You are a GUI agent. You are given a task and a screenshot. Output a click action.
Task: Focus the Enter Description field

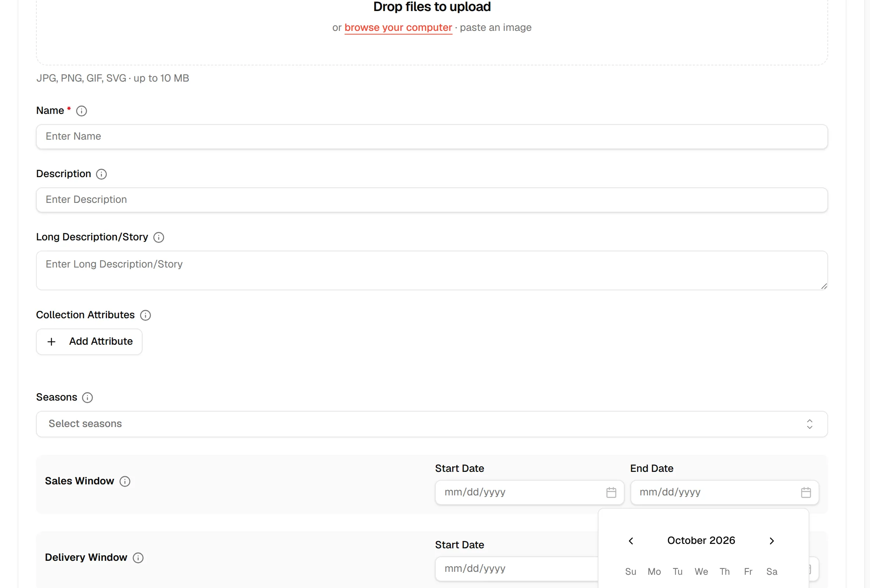click(432, 200)
